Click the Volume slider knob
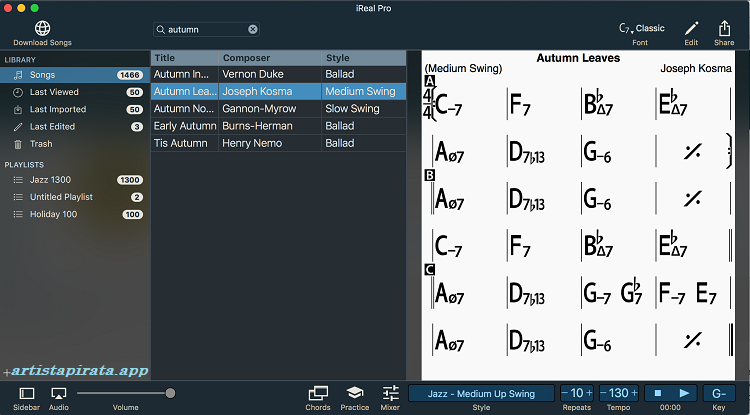The height and width of the screenshot is (415, 750). coord(170,393)
